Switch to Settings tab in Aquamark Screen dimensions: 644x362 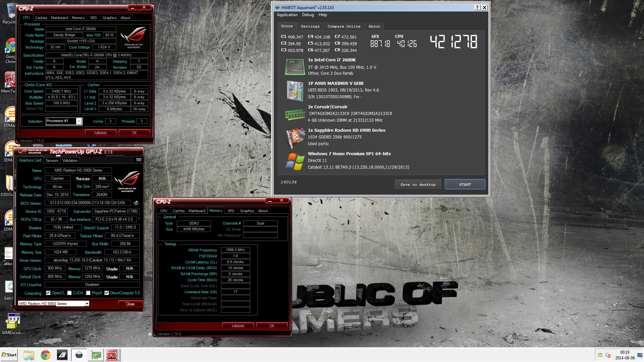(310, 26)
